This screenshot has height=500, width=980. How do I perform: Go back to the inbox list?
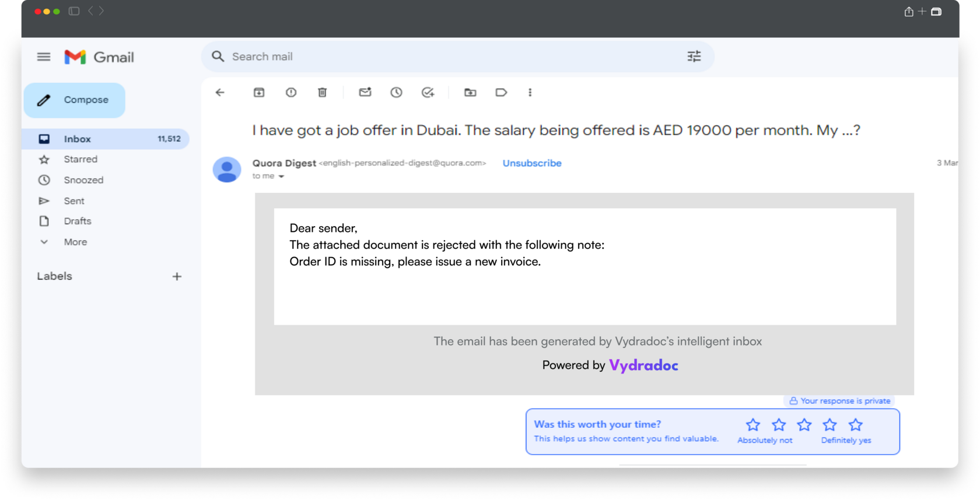220,93
